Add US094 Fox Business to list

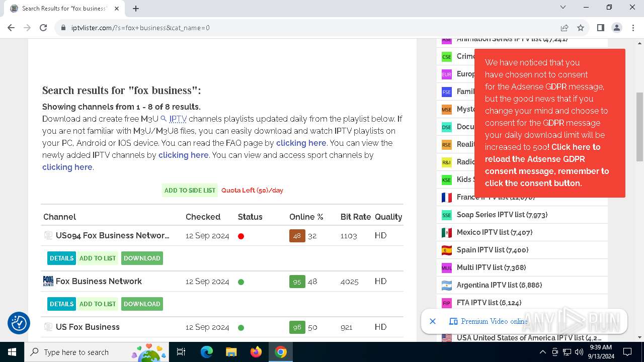tap(98, 258)
